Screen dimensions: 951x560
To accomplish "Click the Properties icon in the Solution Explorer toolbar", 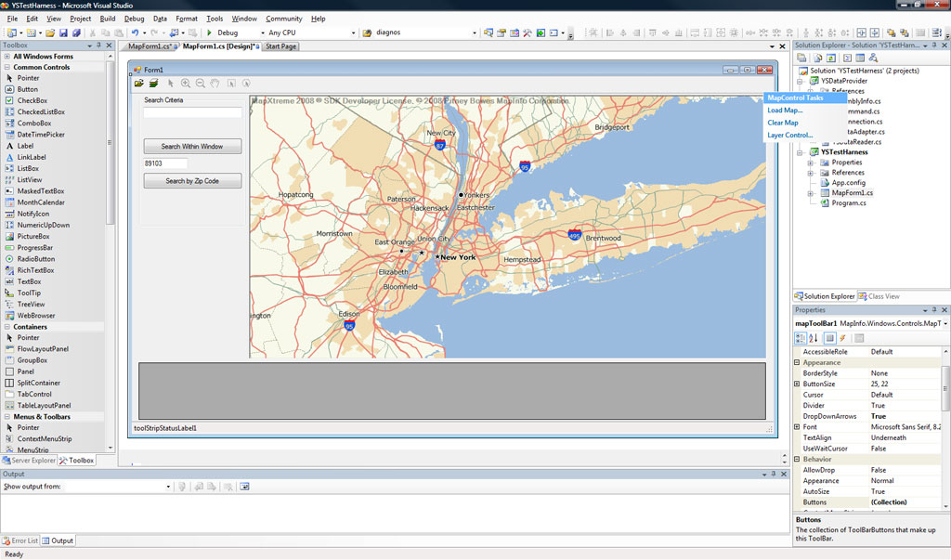I will point(801,58).
